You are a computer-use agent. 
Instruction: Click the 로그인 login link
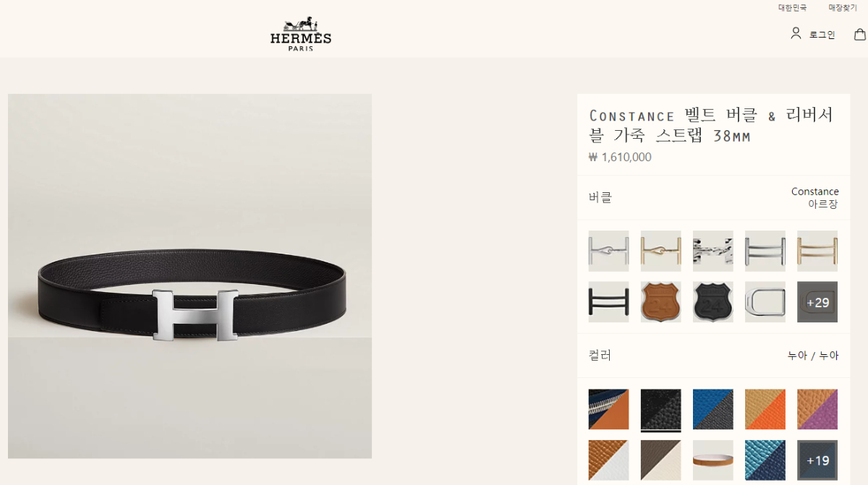(x=822, y=34)
